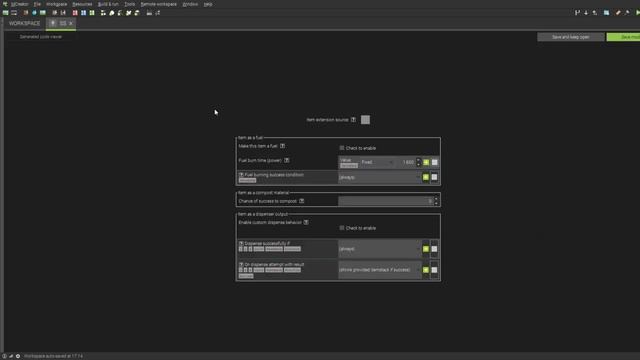
Task: Click the cyan round icon in main toolbar
Action: (34, 13)
